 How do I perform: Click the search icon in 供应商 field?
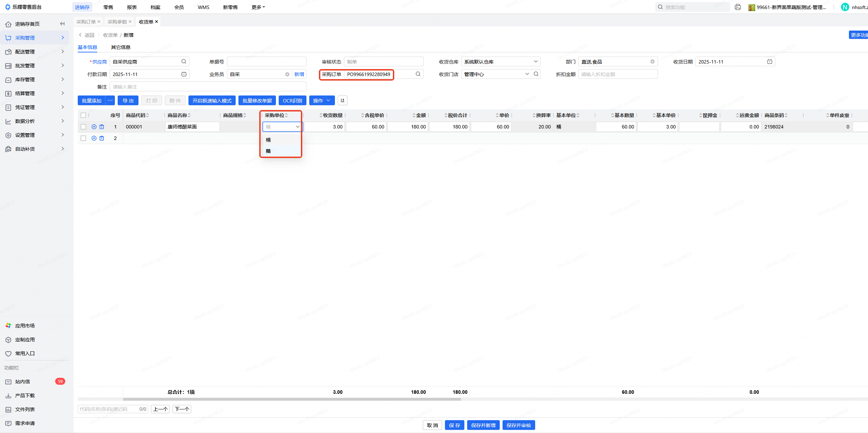pyautogui.click(x=184, y=61)
